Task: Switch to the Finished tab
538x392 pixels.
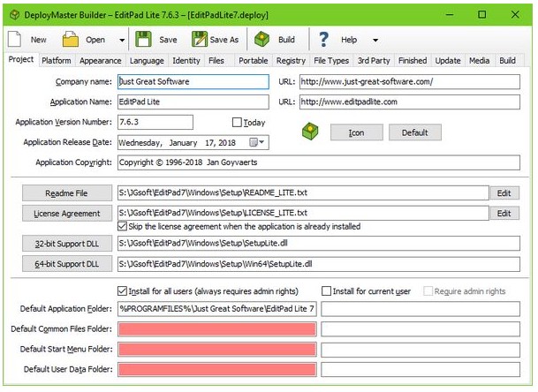Action: (x=413, y=61)
